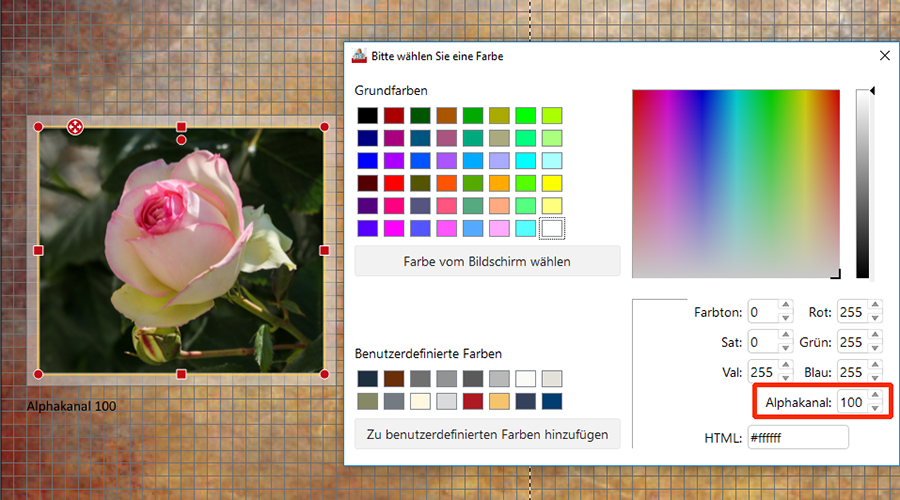Click the HTML hex color input field
Image resolution: width=900 pixels, height=500 pixels.
[798, 437]
